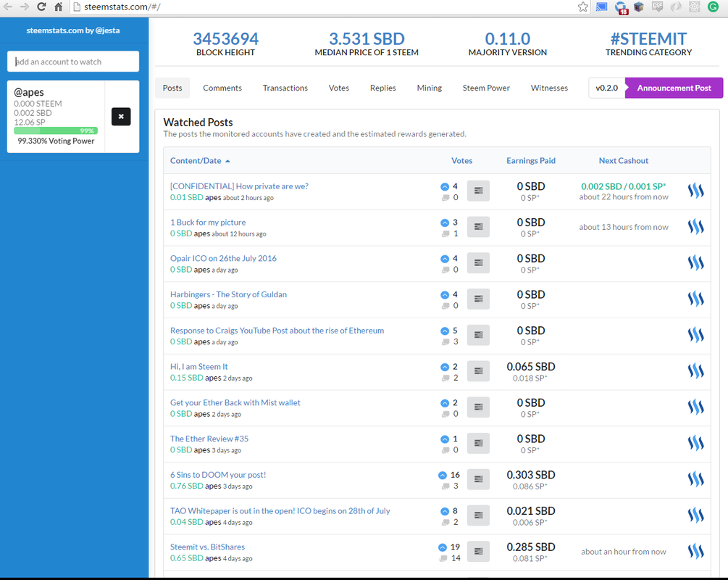Open 'Harbingers - The Story of Guldan' link
This screenshot has height=580, width=728.
(x=228, y=294)
